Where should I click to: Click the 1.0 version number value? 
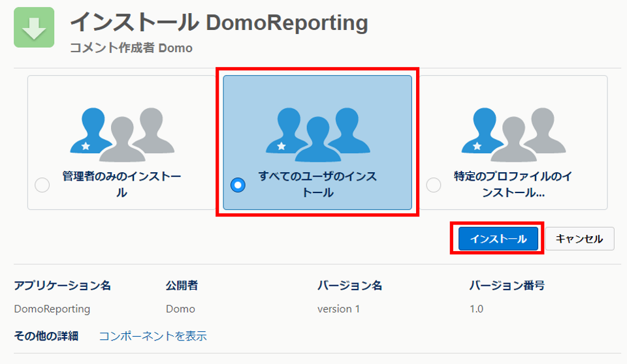[476, 309]
